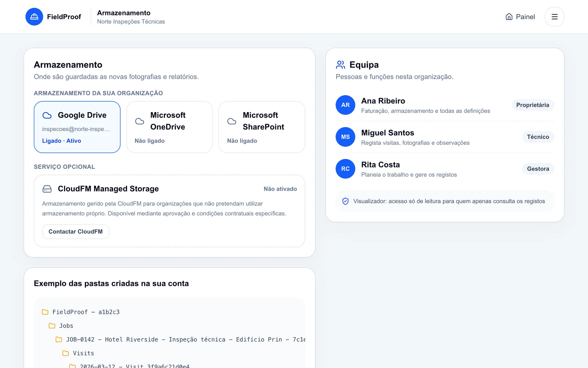
Task: Click the Google Drive cloud icon
Action: point(47,115)
